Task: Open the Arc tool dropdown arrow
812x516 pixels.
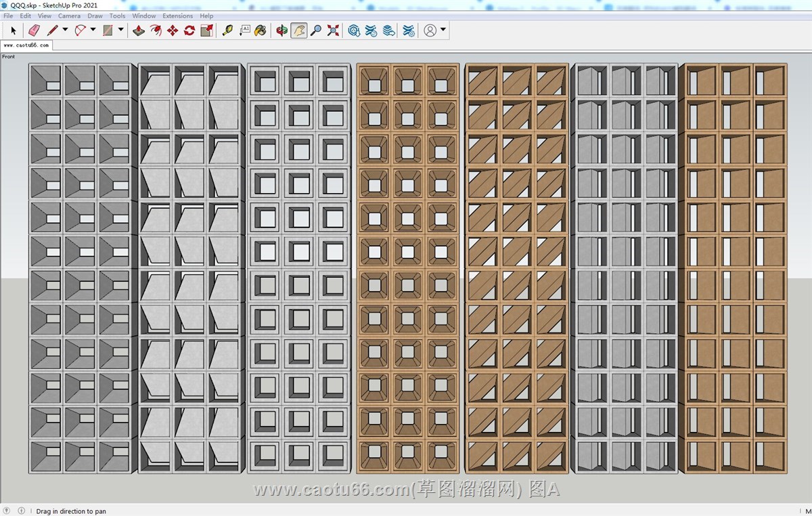Action: 93,30
